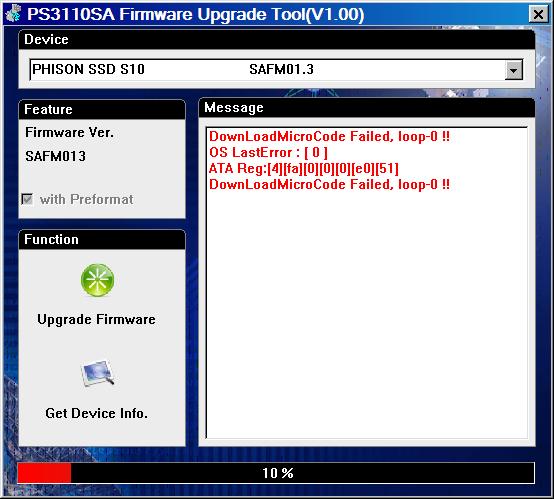
Task: Click the last 'DownLoadMicroCode Failed' line
Action: pos(329,184)
